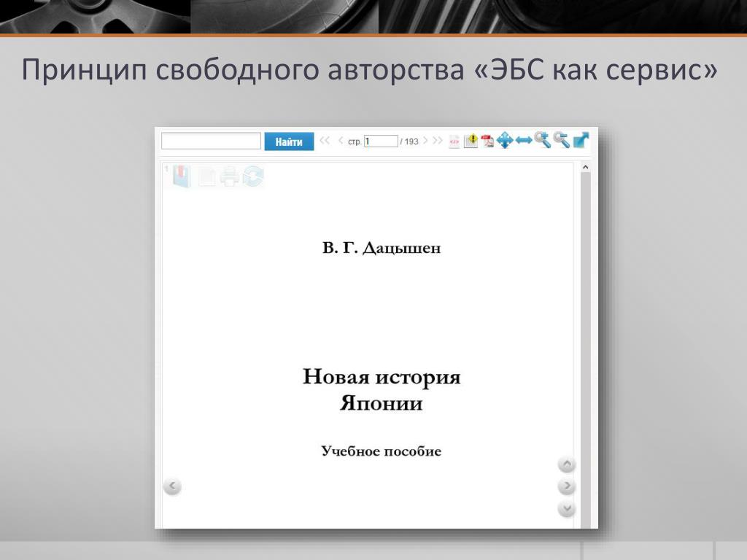Click the slide heading Принцип свободного авторства
This screenshot has width=747, height=560.
pyautogui.click(x=243, y=69)
